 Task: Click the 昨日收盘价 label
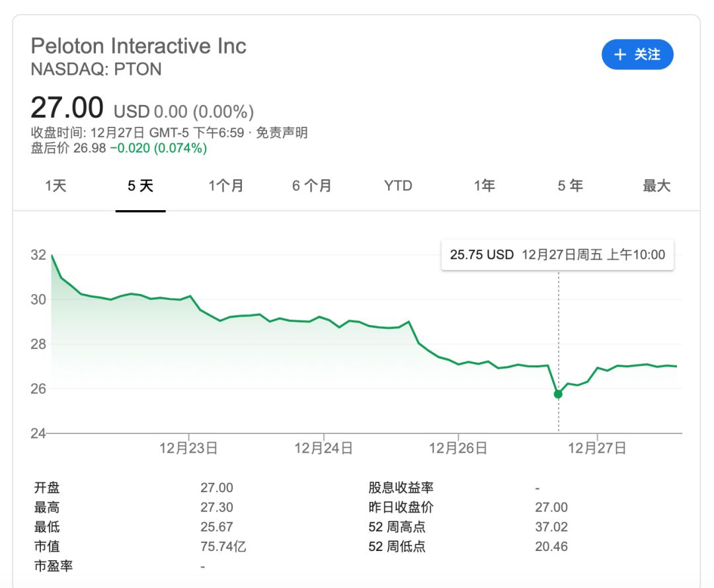[x=401, y=507]
